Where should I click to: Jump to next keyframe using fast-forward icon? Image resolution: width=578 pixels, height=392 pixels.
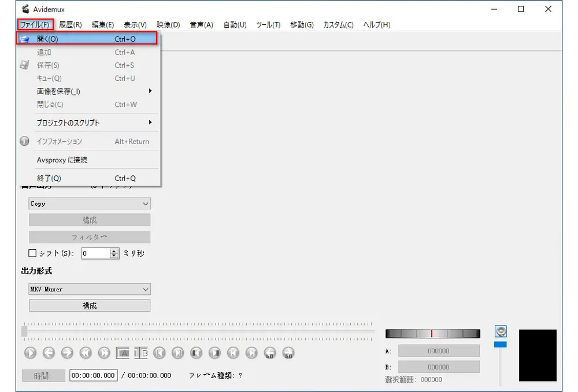[104, 352]
